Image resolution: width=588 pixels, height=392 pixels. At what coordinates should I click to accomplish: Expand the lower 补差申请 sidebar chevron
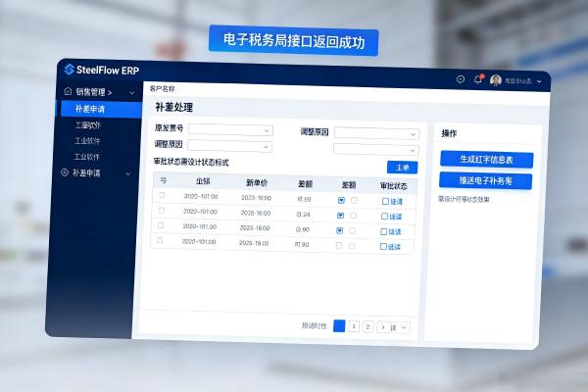pos(128,173)
